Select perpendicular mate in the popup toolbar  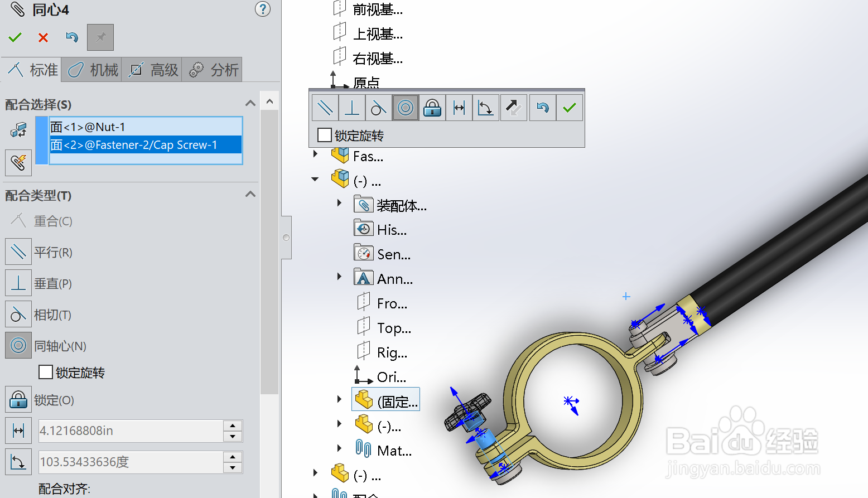tap(352, 108)
